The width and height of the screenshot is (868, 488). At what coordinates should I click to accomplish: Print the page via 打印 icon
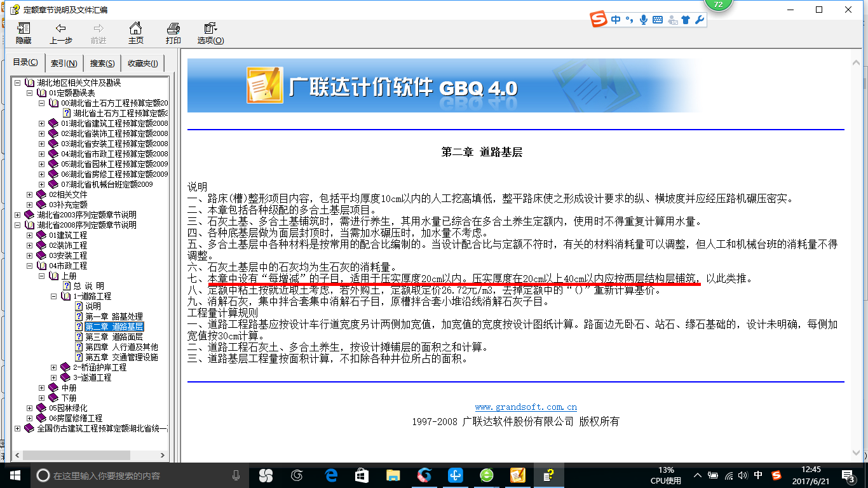(x=173, y=34)
